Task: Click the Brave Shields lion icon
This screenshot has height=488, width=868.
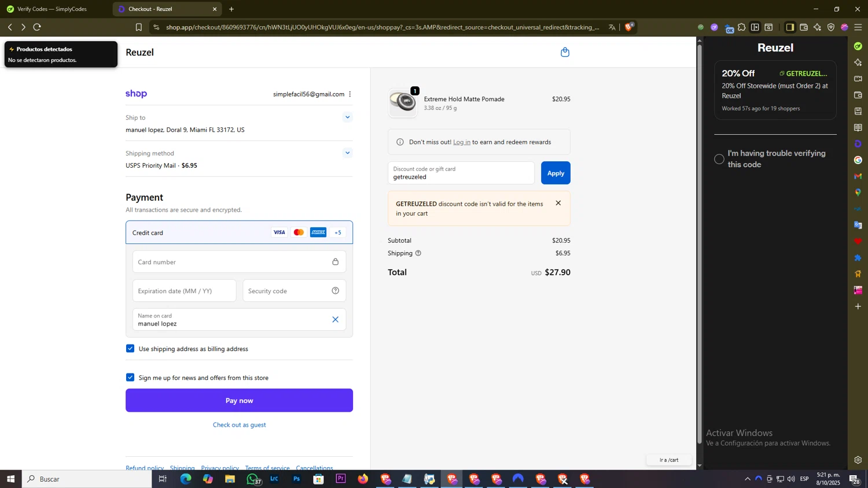Action: [x=629, y=27]
